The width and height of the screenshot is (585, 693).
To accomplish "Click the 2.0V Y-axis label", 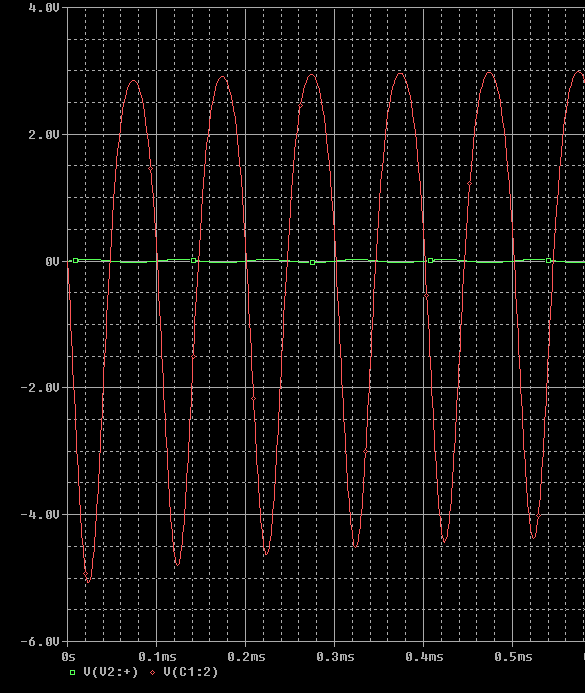I will (x=43, y=135).
